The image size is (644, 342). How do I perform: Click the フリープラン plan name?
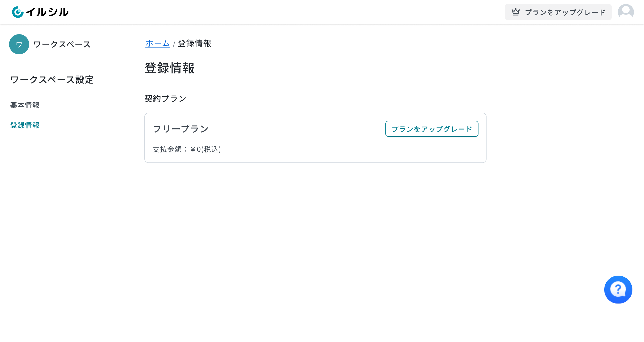(181, 129)
